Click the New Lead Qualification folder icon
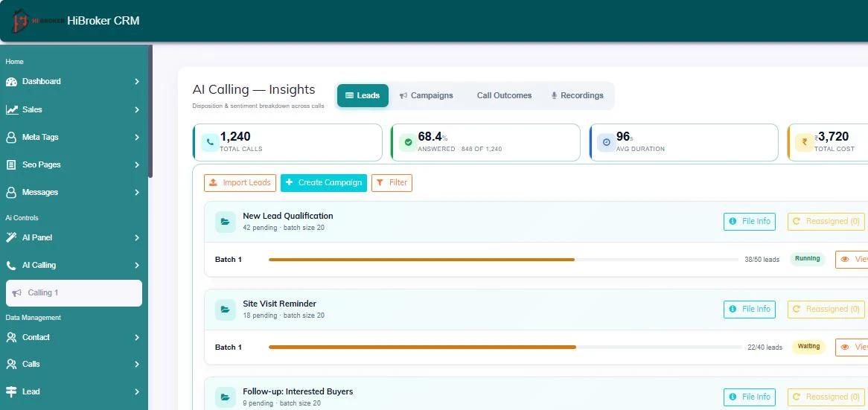This screenshot has width=868, height=410. coord(226,221)
